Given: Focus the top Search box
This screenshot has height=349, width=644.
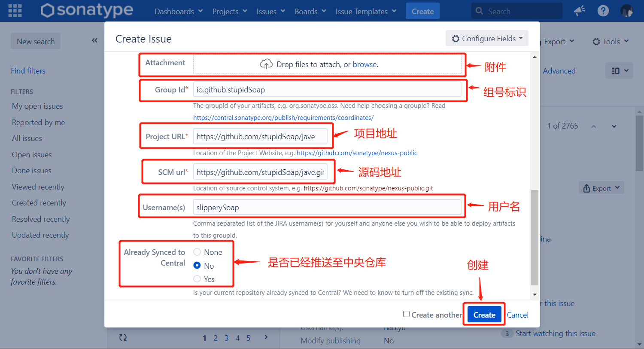Looking at the screenshot, I should 517,11.
